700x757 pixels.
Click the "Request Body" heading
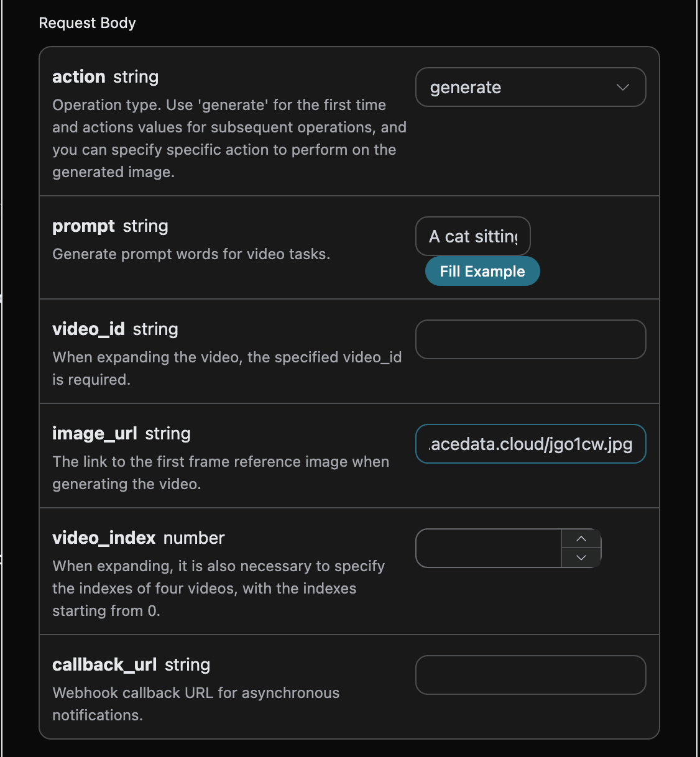[87, 23]
